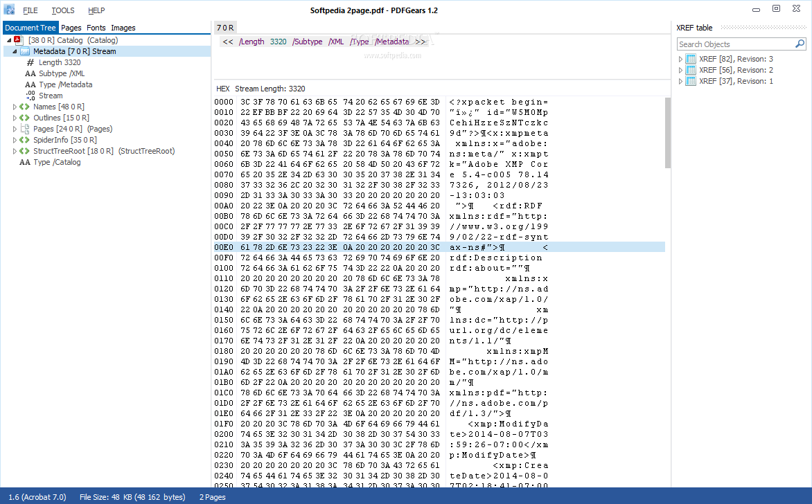
Task: Click /Subtype key in dictionary view
Action: point(307,42)
